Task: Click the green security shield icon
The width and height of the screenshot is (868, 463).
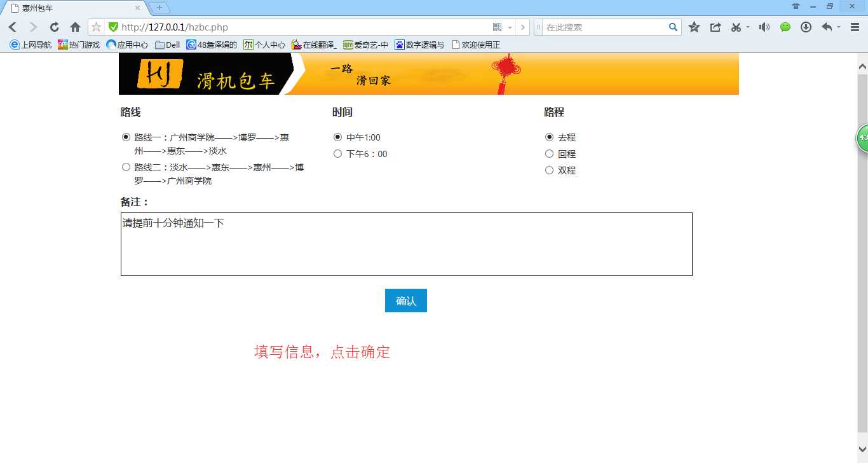Action: point(113,27)
